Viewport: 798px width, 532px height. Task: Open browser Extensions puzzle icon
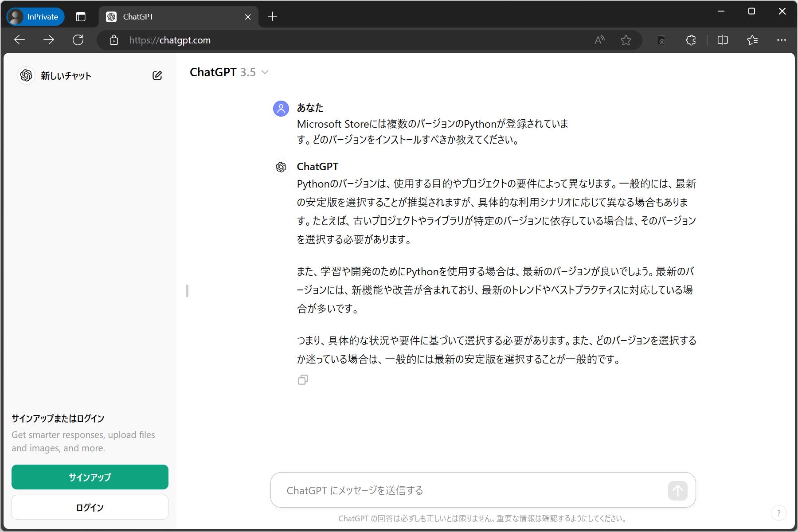(x=691, y=40)
